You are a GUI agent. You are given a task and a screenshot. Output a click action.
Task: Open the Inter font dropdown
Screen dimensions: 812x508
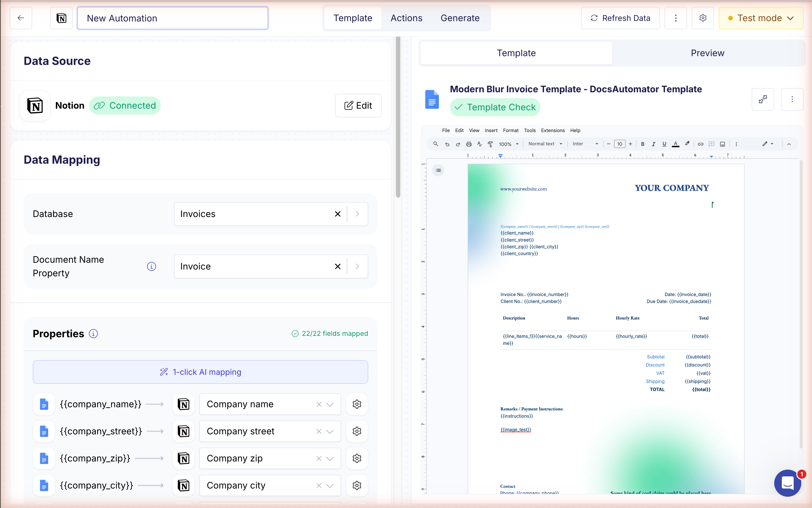click(x=585, y=144)
